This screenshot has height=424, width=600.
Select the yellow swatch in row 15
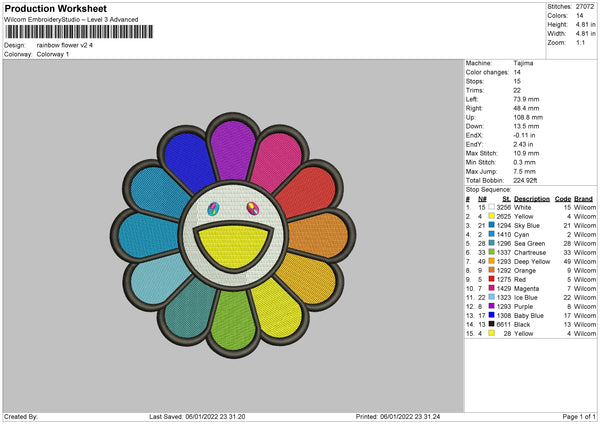(x=491, y=333)
